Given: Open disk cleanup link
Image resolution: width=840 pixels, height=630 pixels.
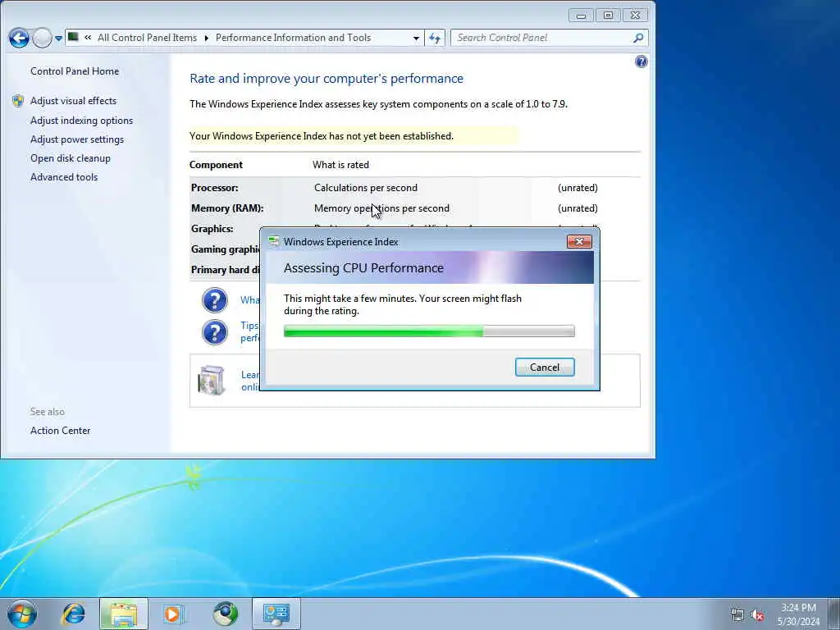Looking at the screenshot, I should tap(71, 158).
